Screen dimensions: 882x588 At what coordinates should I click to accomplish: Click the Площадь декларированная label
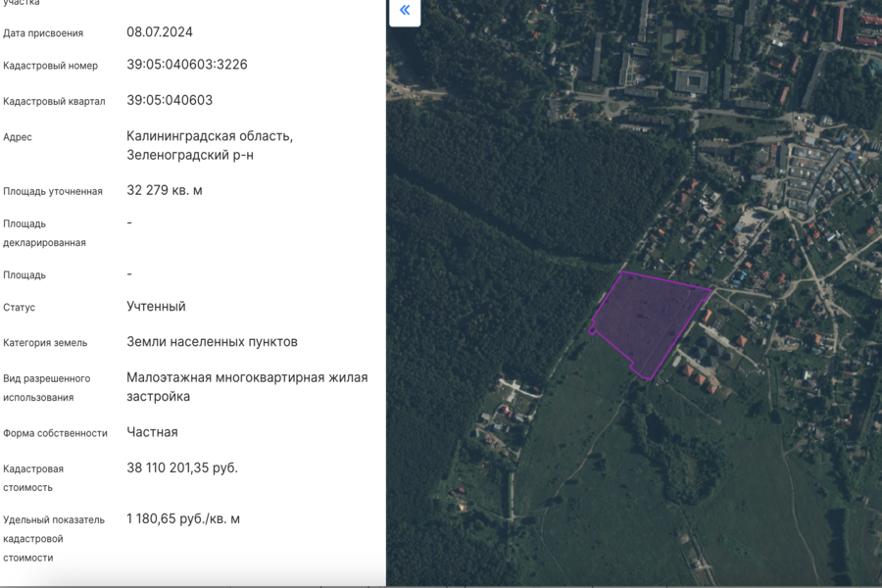(44, 233)
